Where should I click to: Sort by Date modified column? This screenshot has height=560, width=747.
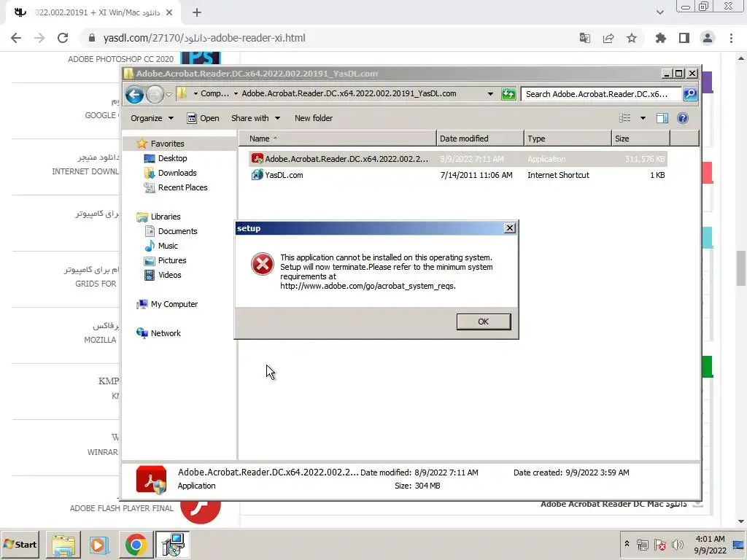coord(480,139)
